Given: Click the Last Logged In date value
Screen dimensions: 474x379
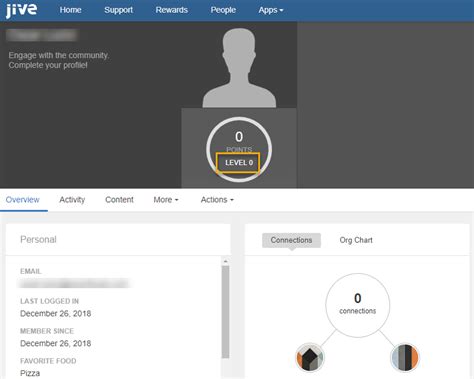Looking at the screenshot, I should click(x=56, y=313).
